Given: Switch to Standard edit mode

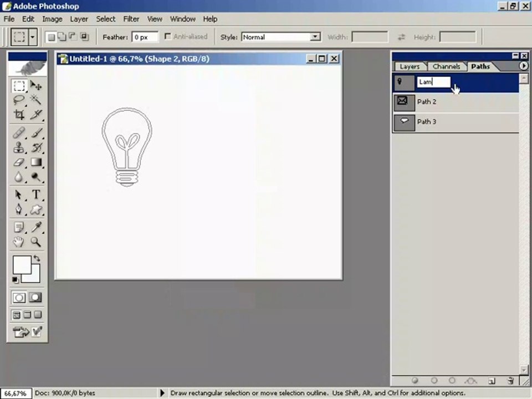Looking at the screenshot, I should pyautogui.click(x=19, y=298).
